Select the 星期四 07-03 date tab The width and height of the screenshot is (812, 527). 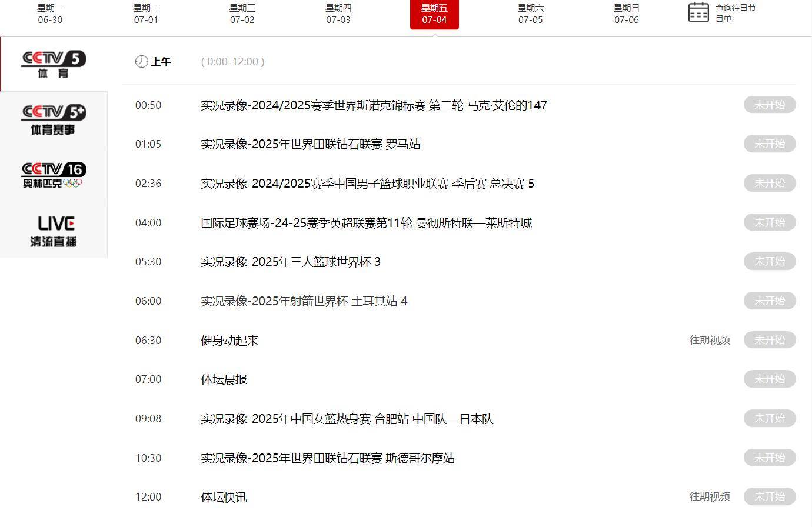click(338, 14)
